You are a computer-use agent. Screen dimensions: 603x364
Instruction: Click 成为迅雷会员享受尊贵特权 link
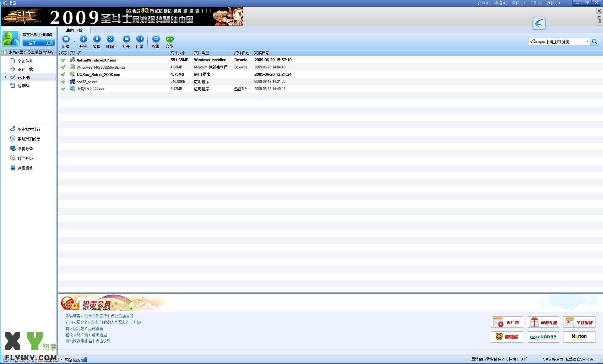point(31,52)
